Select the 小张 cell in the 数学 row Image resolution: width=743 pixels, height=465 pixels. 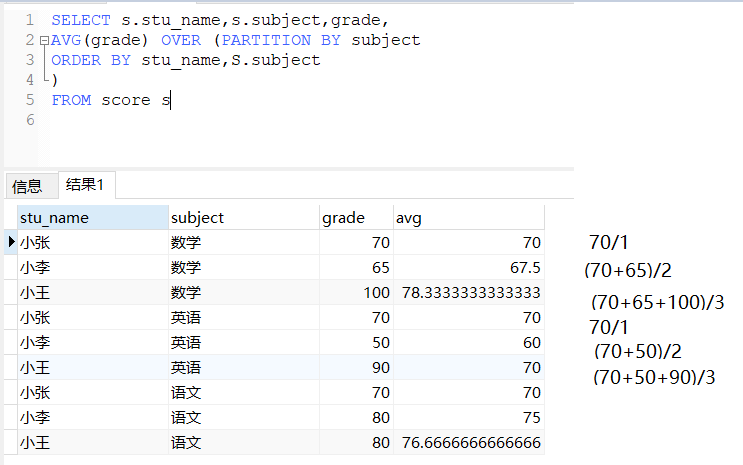[93, 242]
